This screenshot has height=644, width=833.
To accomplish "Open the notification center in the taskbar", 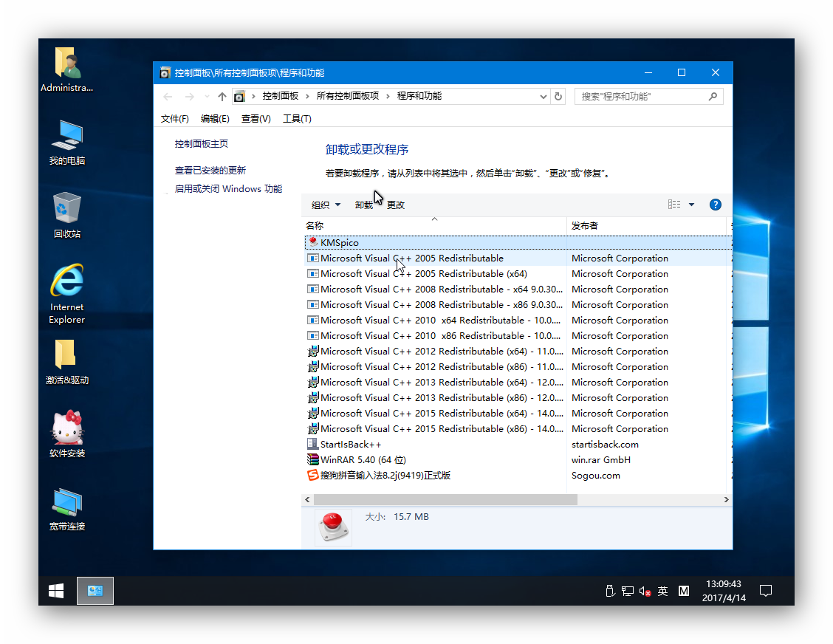I will pos(766,590).
